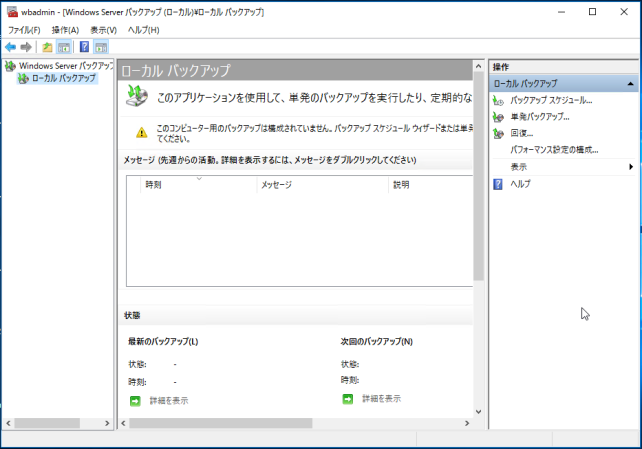Image resolution: width=642 pixels, height=449 pixels.
Task: Click the large backup icon in header
Action: (x=137, y=95)
